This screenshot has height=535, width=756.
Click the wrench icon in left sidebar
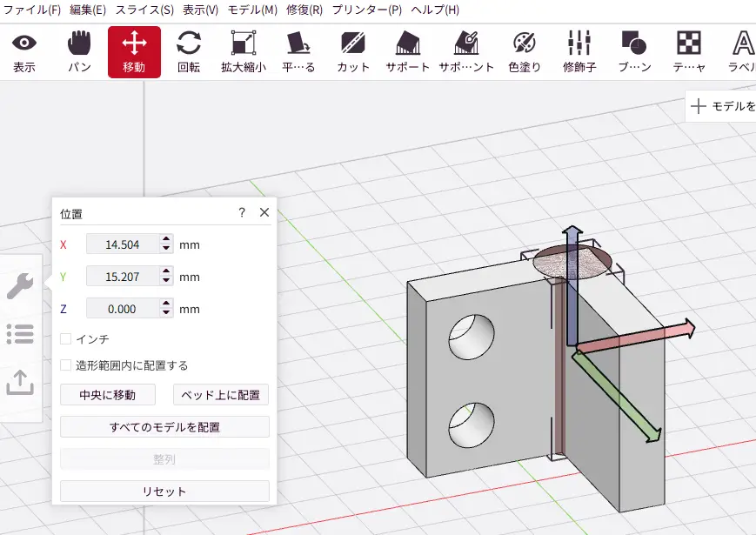click(20, 285)
